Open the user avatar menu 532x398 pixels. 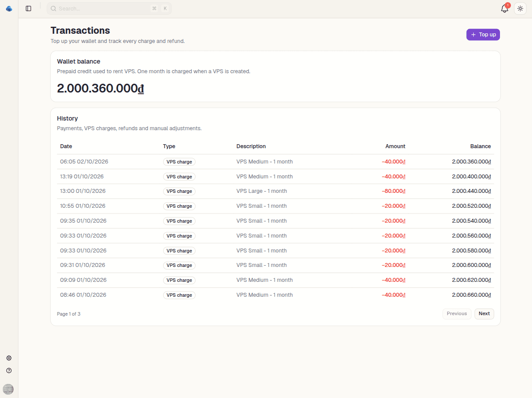point(8,389)
